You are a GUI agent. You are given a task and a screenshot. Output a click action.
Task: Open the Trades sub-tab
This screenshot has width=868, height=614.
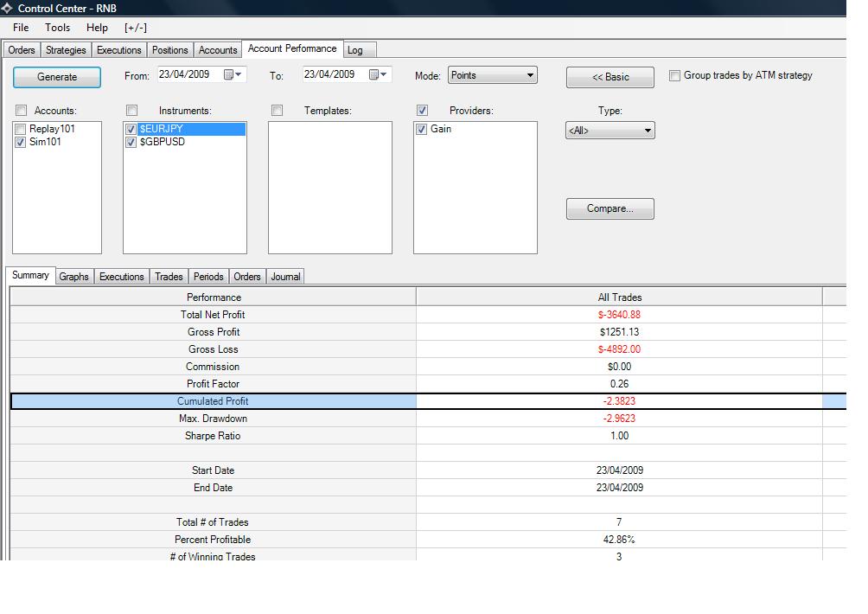169,276
